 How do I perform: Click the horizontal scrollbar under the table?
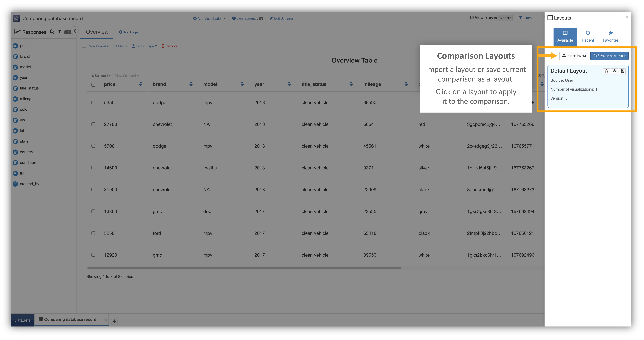tap(244, 268)
